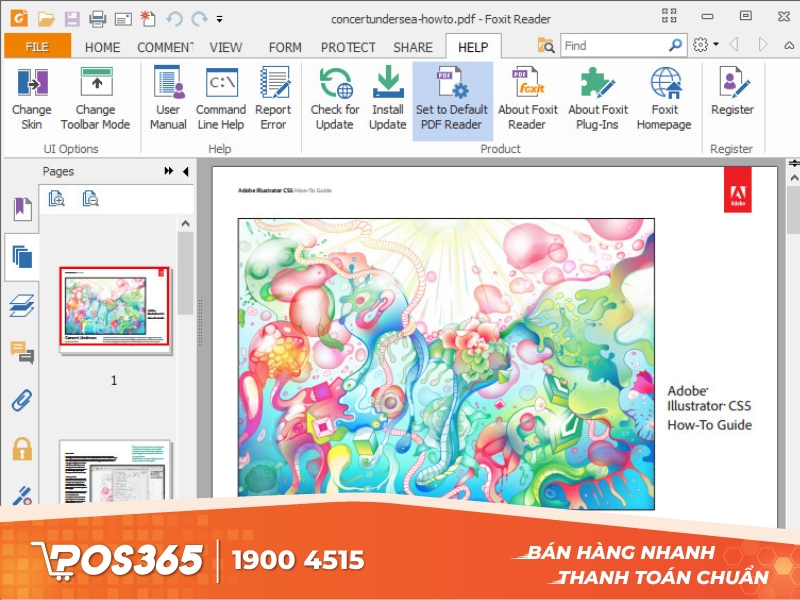This screenshot has width=800, height=600.
Task: Click the document vertical scrollbar thumb
Action: [793, 210]
